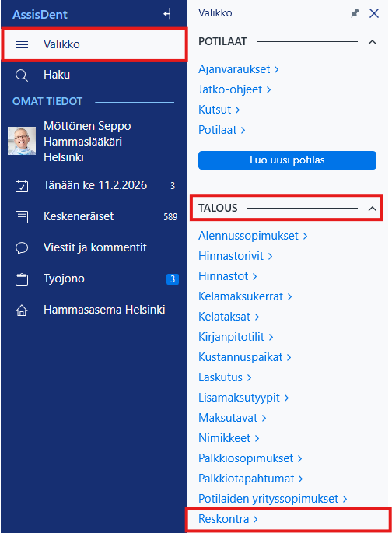
Task: Open the Hinnastorivit link
Action: (236, 256)
